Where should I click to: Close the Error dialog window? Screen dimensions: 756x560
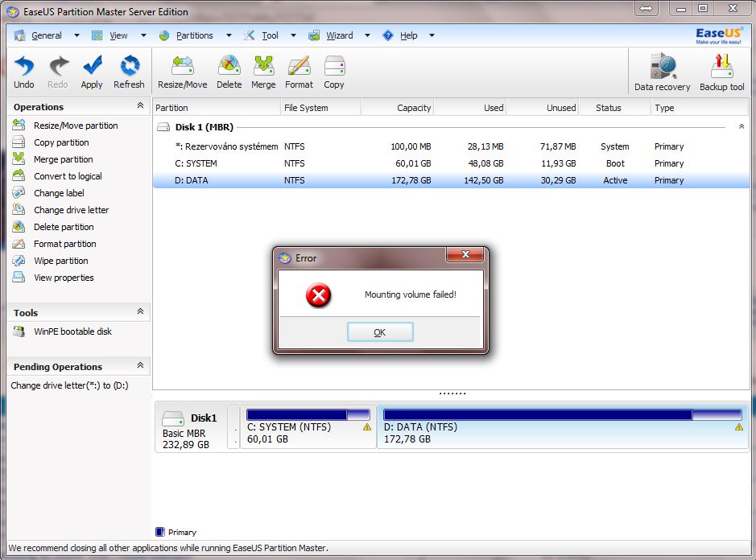tap(466, 257)
